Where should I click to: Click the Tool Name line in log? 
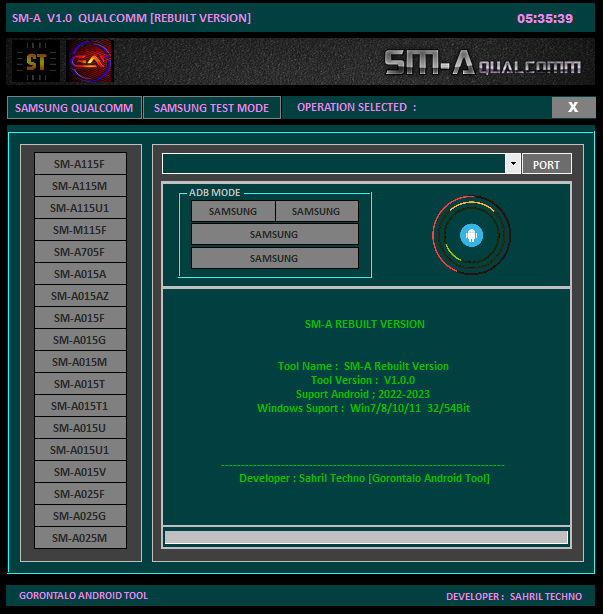pyautogui.click(x=363, y=366)
